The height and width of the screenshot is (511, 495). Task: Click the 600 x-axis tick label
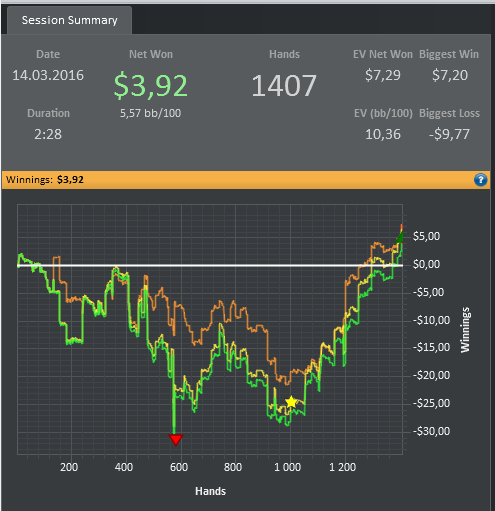179,467
